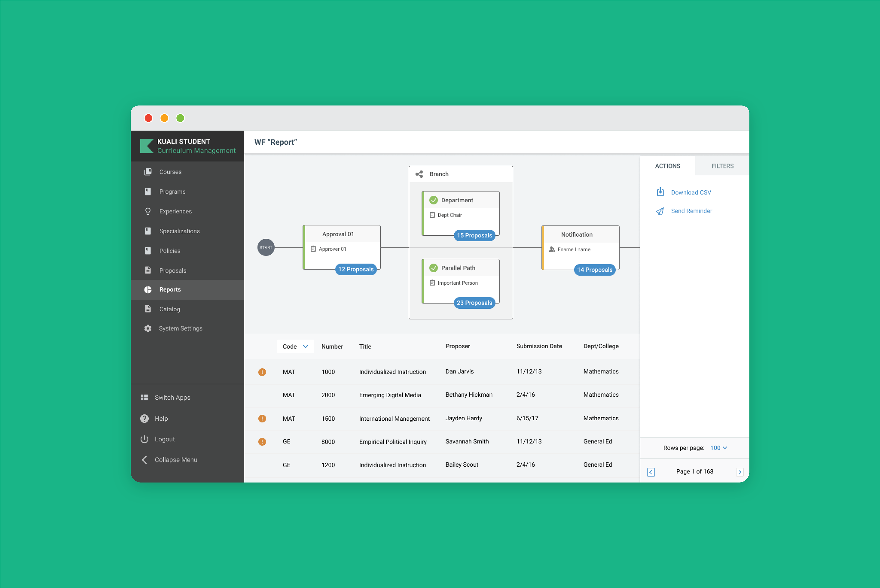The width and height of the screenshot is (880, 588).
Task: Click the 14 Proposals badge
Action: [595, 270]
